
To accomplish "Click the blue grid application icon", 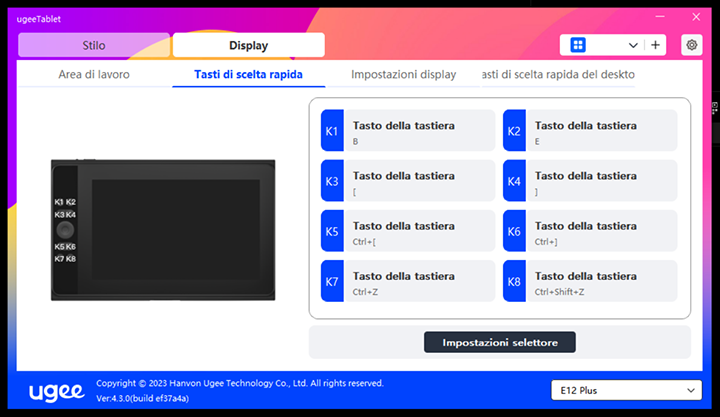I will (x=578, y=45).
